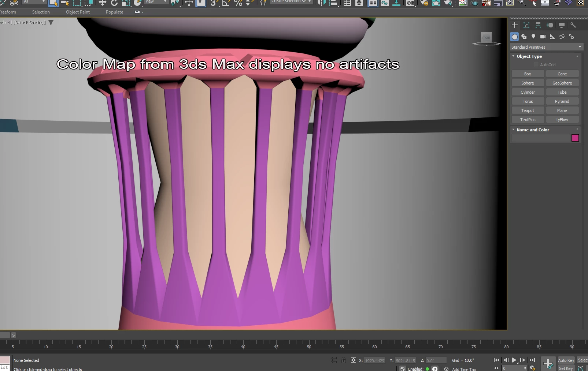588x371 pixels.
Task: Switch to the Freeform ribbon tab
Action: [x=8, y=12]
